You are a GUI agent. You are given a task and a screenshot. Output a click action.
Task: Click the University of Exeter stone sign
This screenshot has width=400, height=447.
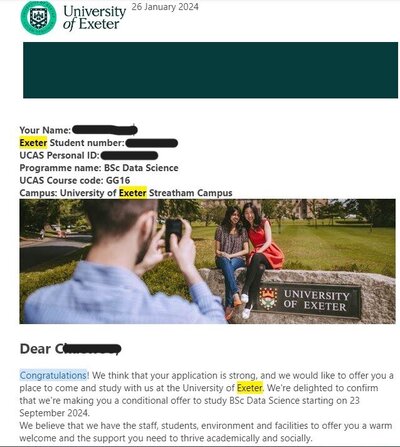point(306,301)
